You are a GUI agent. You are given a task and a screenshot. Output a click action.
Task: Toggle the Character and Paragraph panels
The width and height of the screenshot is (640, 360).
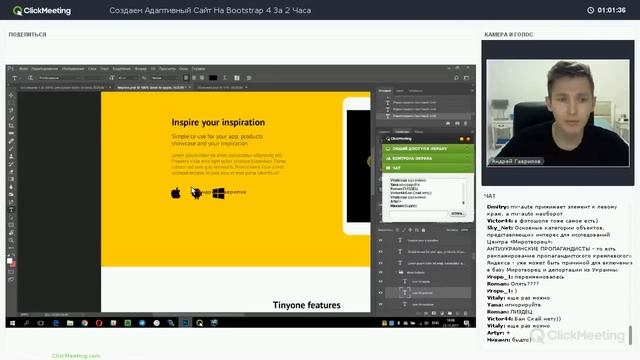tap(237, 78)
